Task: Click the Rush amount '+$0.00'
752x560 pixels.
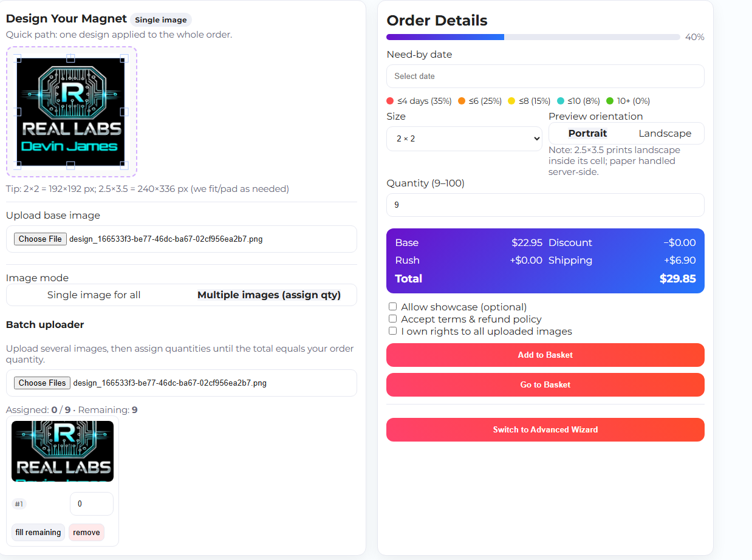Action: click(526, 261)
